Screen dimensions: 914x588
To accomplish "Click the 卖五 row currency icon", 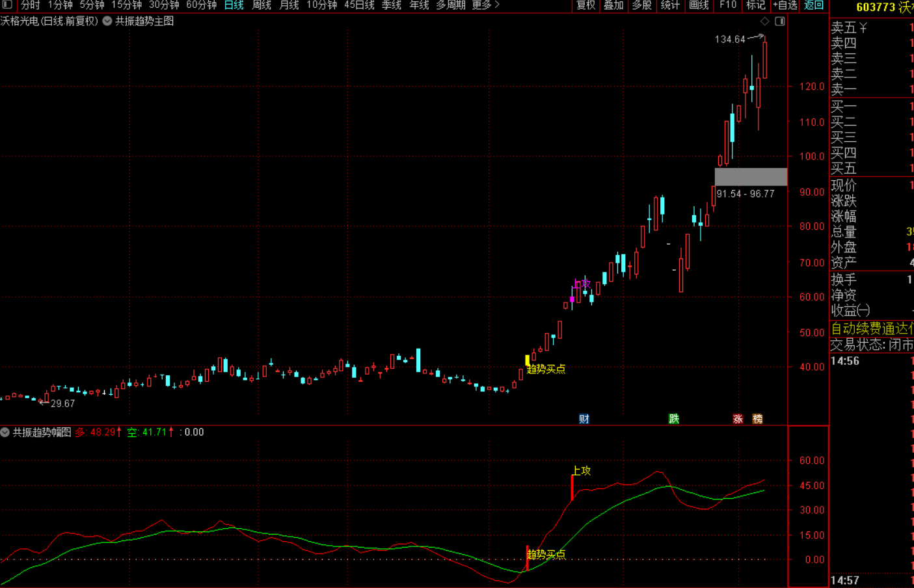I will pos(863,27).
